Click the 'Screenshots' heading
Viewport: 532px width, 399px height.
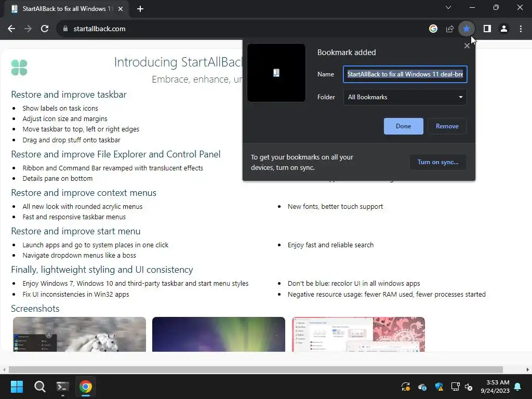click(x=35, y=309)
